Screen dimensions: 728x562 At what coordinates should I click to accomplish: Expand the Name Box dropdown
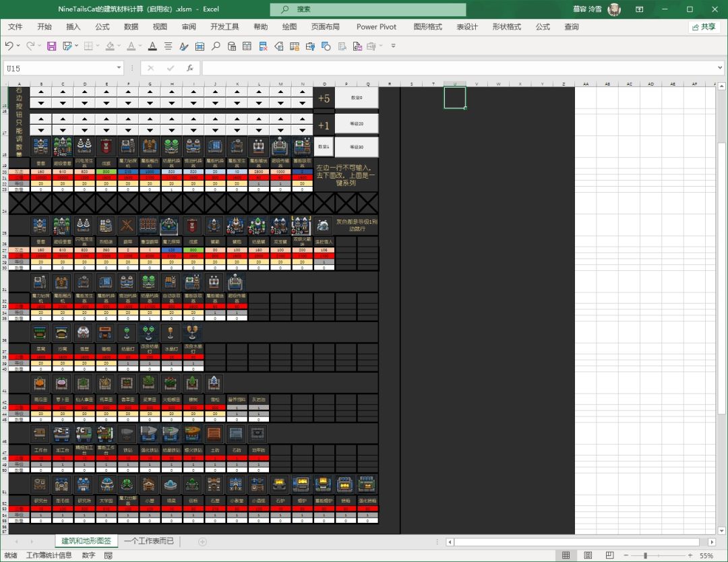point(119,68)
